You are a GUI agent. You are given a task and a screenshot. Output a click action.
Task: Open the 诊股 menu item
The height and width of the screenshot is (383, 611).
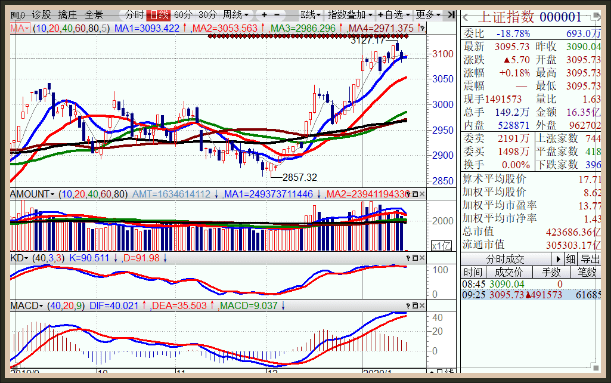(x=41, y=15)
